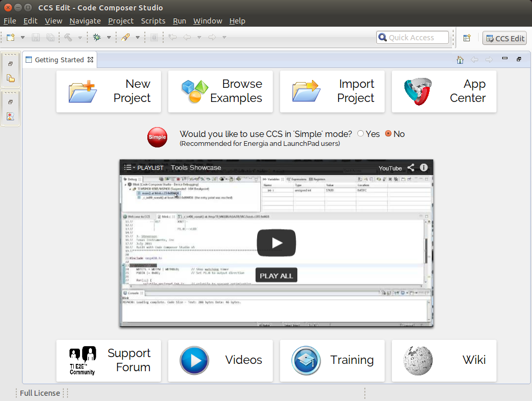Expand the Debug dropdown arrow
The image size is (532, 401).
tap(109, 38)
